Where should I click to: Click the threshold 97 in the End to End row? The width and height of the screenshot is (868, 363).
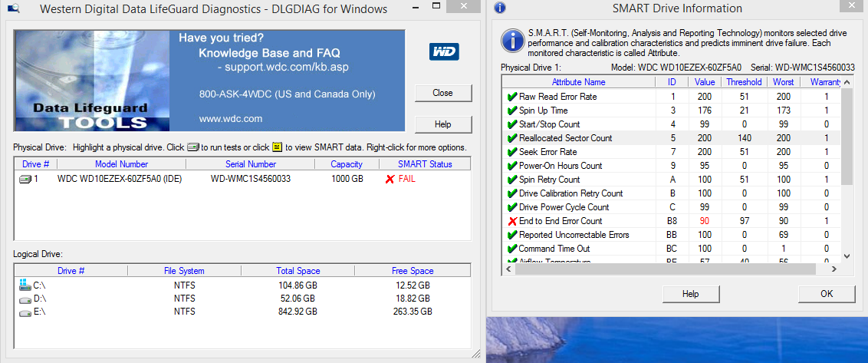[744, 221]
